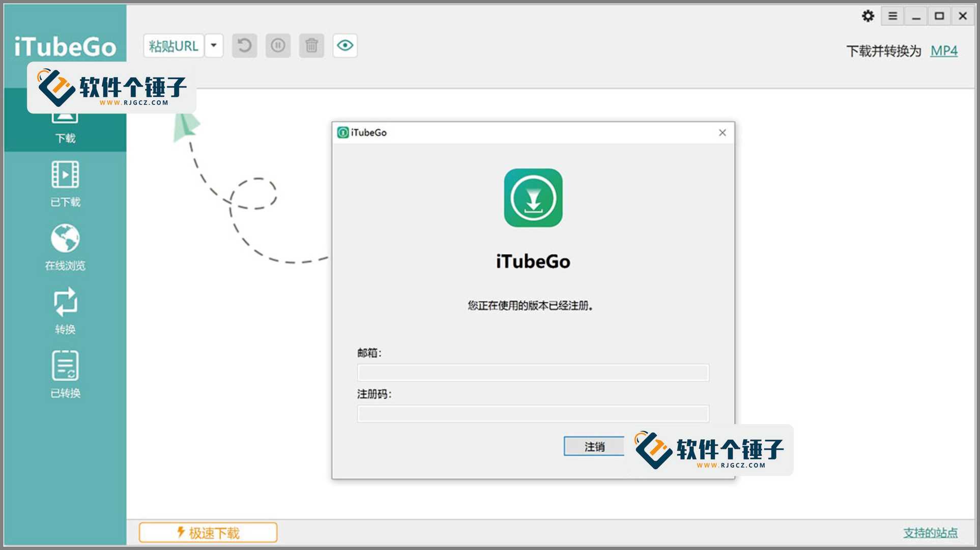Click the iTubeGo heading in the dialog
Viewport: 980px width, 550px height.
533,261
